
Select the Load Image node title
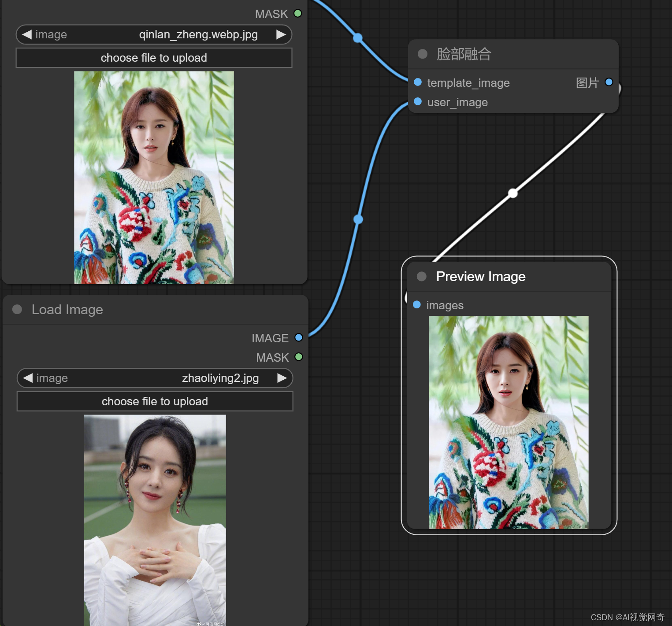(67, 309)
